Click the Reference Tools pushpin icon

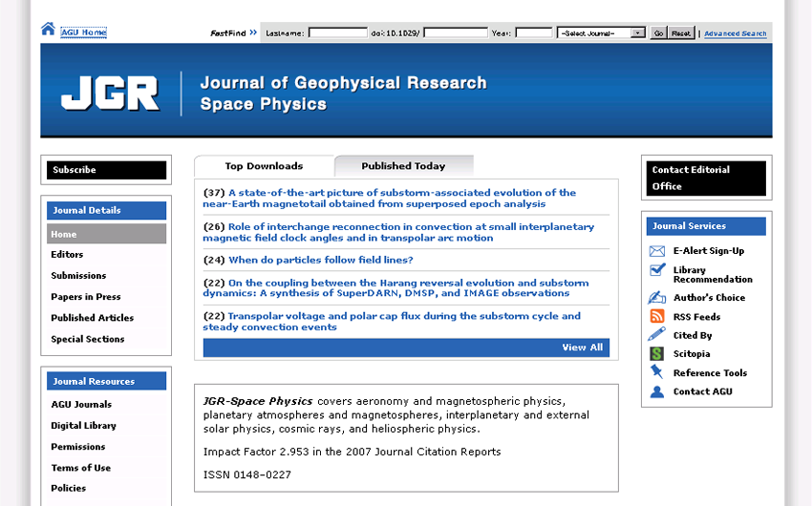(x=656, y=372)
